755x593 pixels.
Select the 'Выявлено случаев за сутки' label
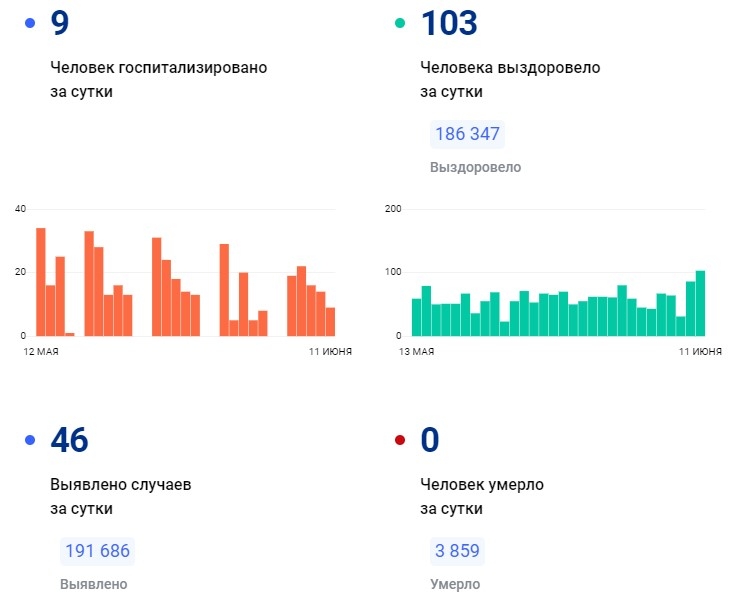[x=120, y=496]
